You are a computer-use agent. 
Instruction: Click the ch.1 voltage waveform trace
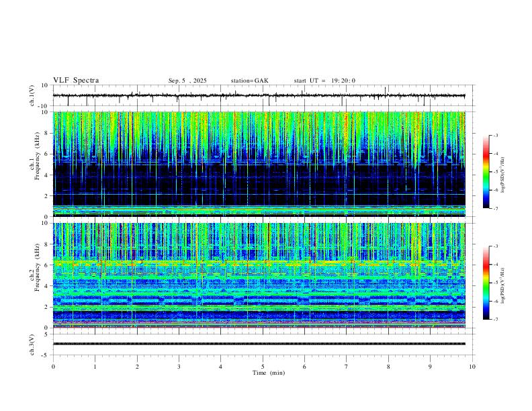tap(259, 96)
